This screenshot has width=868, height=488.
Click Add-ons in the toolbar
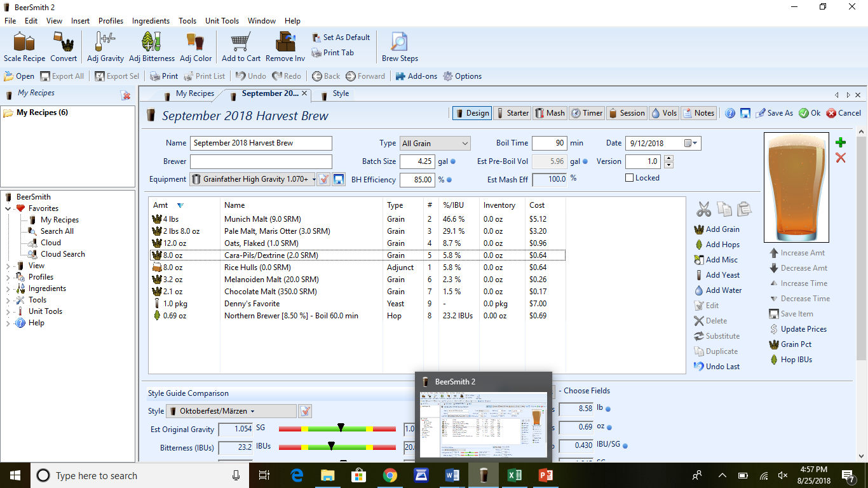pos(416,76)
